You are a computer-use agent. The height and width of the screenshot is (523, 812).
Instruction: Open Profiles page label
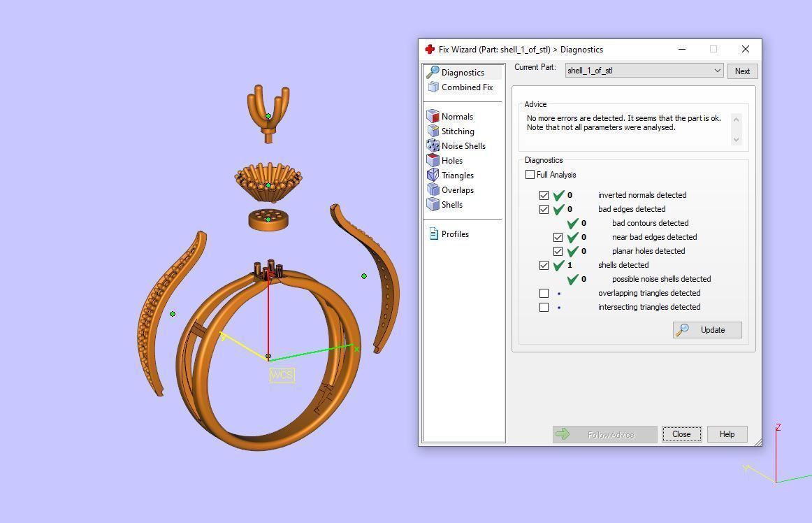tap(455, 234)
